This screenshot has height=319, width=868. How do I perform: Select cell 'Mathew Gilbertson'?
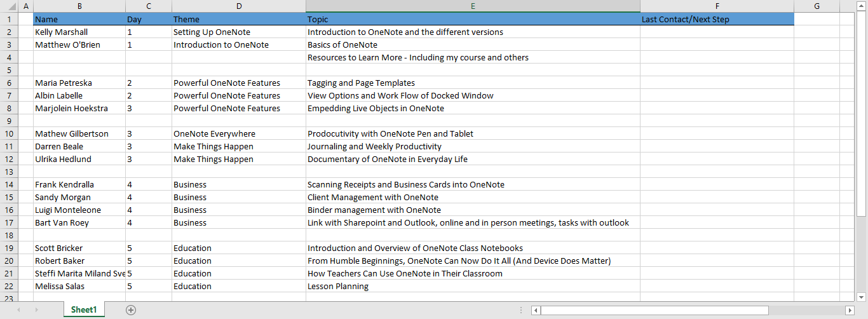pyautogui.click(x=79, y=133)
